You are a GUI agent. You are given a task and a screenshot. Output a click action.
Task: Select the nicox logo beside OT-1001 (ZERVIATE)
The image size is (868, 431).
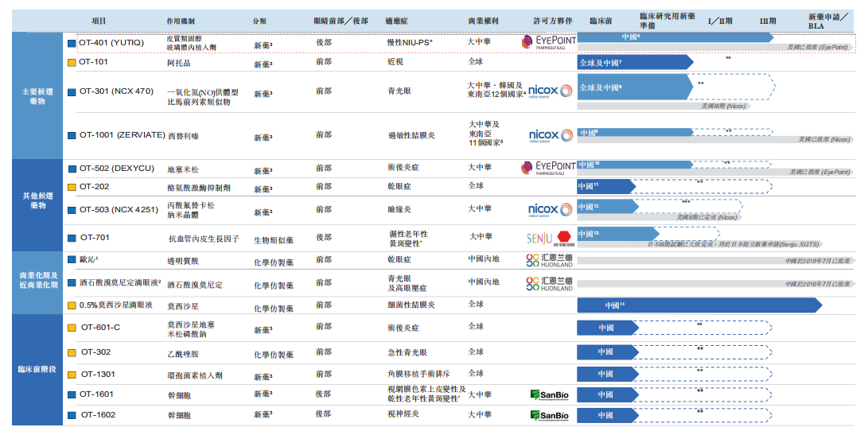click(549, 136)
